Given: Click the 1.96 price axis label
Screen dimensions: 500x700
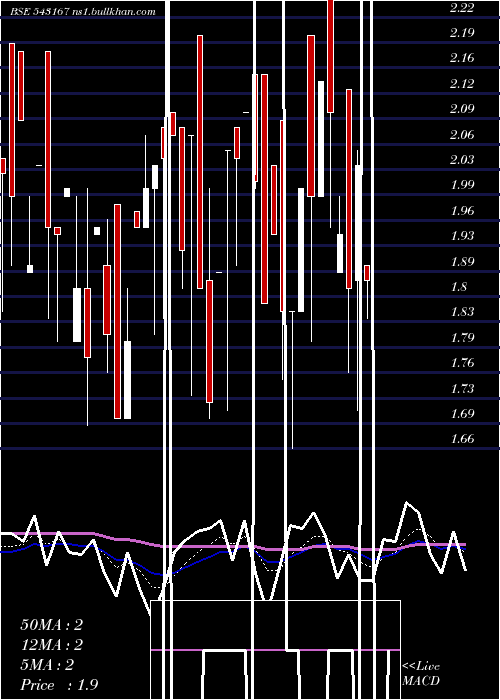Looking at the screenshot, I should (462, 211).
